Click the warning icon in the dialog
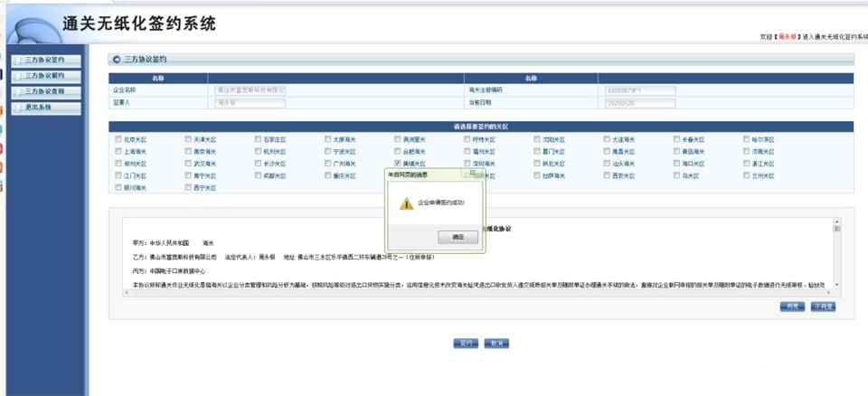This screenshot has height=396, width=868. click(x=406, y=203)
